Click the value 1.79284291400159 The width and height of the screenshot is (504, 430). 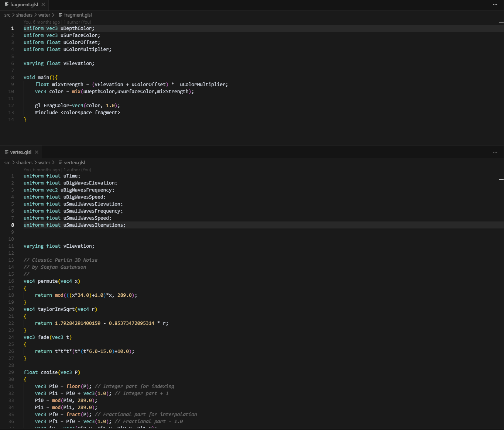(x=78, y=323)
